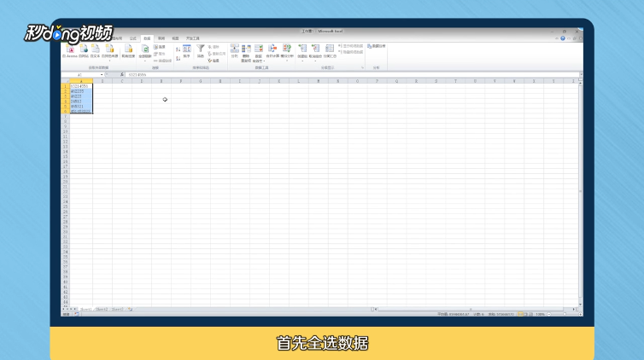Select the Subtotal icon
Image resolution: width=644 pixels, height=360 pixels.
[330, 51]
